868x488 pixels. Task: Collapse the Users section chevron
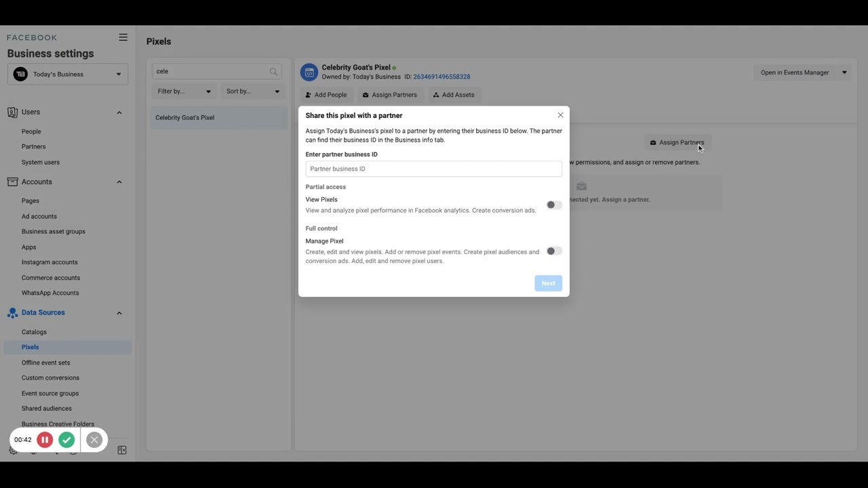pyautogui.click(x=119, y=113)
